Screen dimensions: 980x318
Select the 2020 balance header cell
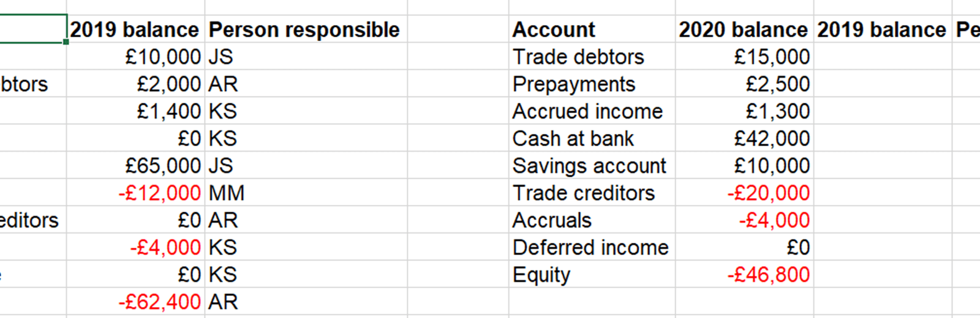743,29
